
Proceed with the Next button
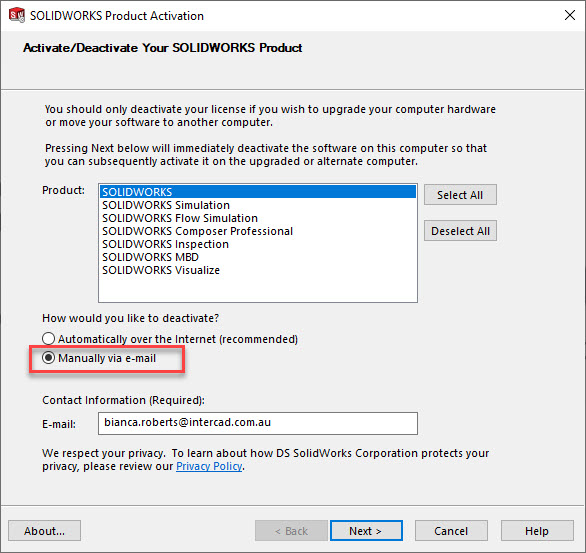366,531
